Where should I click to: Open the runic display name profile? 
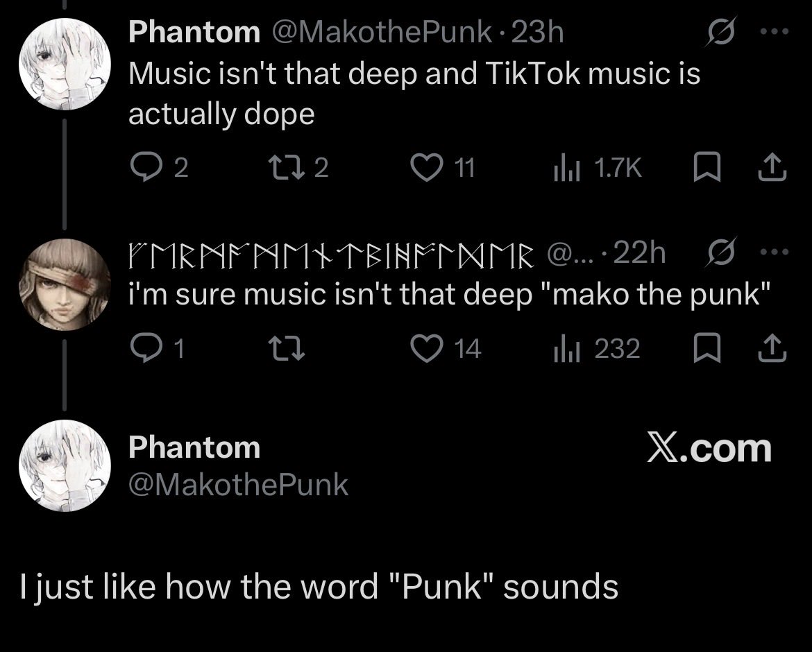pos(331,254)
